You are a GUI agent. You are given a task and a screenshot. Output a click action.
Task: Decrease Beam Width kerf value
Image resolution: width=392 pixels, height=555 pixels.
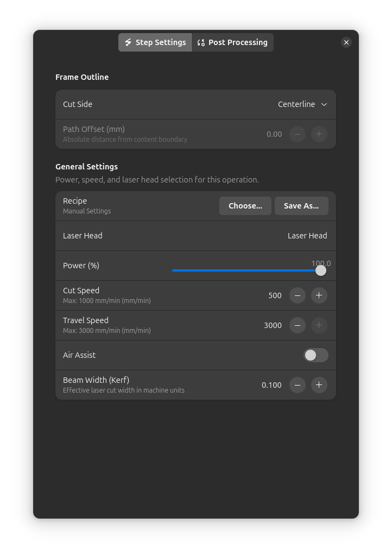coord(297,385)
